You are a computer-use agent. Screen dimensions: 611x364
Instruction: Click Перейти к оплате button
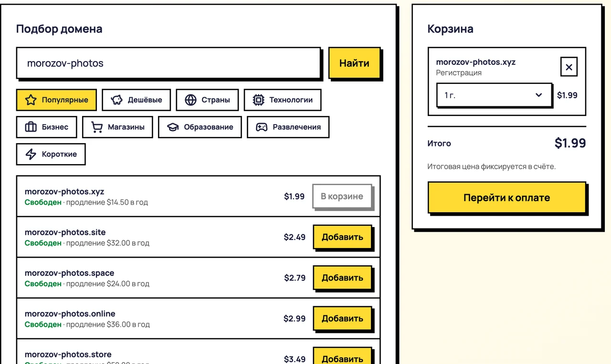(x=506, y=198)
